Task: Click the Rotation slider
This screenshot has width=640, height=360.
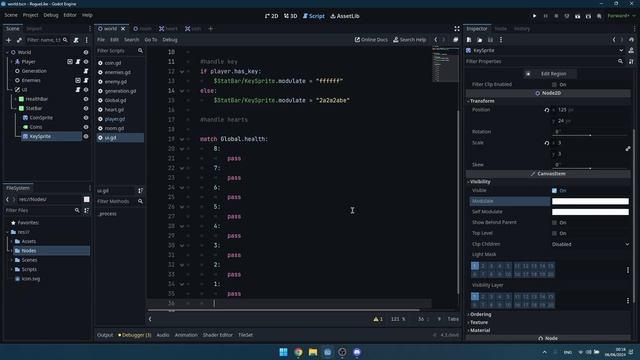Action: click(x=590, y=135)
